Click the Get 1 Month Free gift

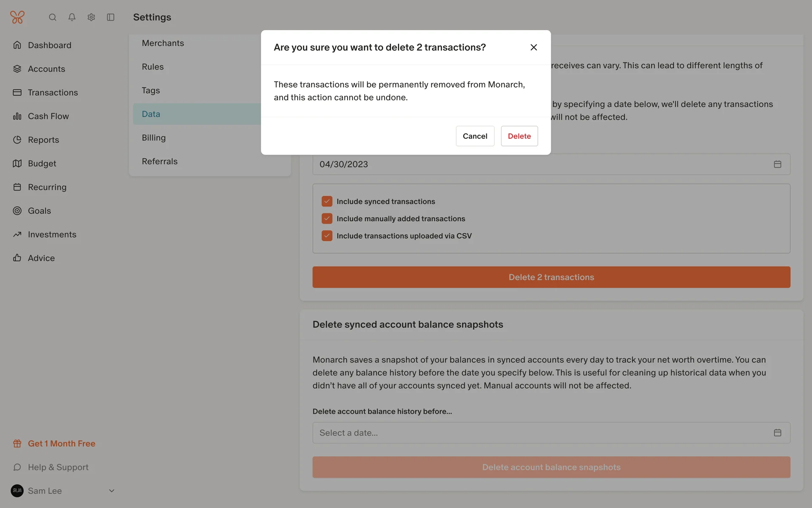61,444
